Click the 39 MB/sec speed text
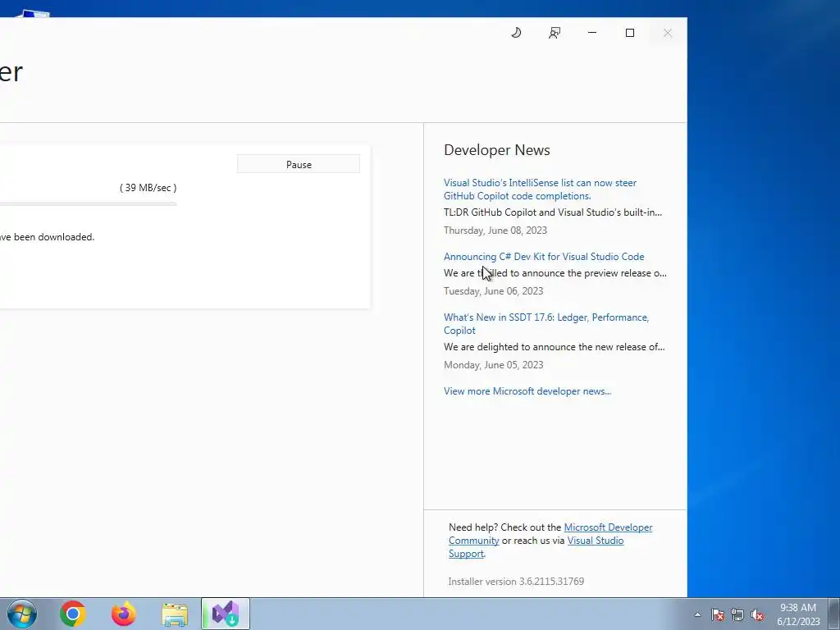The height and width of the screenshot is (630, 840). pos(148,188)
